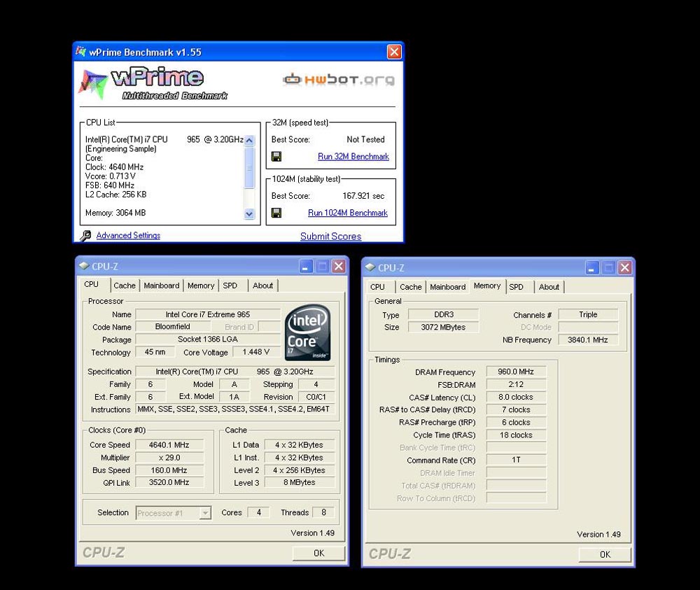Click the Submit Scores link
Image resolution: width=700 pixels, height=590 pixels.
tap(331, 236)
